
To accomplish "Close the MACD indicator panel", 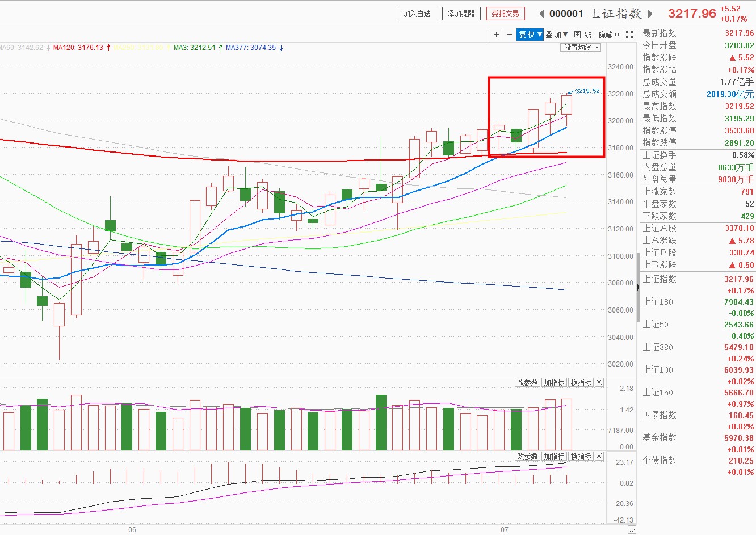I will [599, 456].
